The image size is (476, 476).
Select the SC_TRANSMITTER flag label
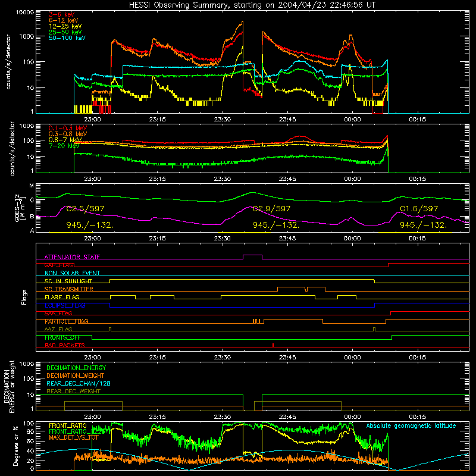[x=68, y=289]
